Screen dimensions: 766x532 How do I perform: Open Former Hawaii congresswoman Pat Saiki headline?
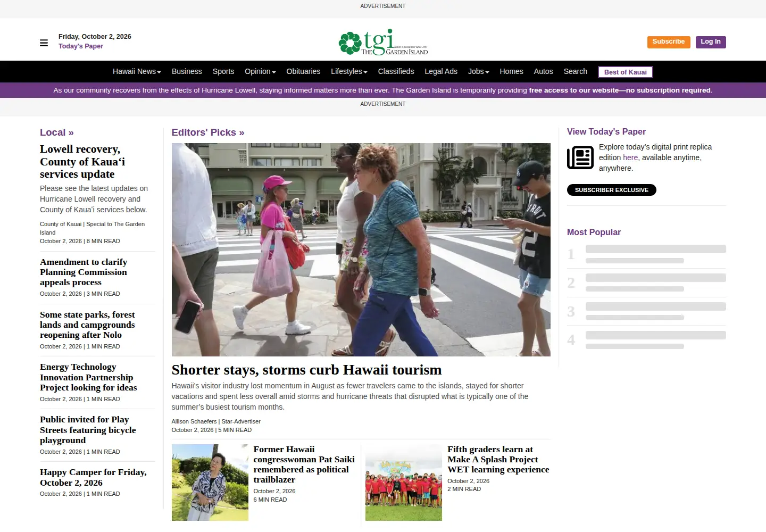click(x=304, y=464)
